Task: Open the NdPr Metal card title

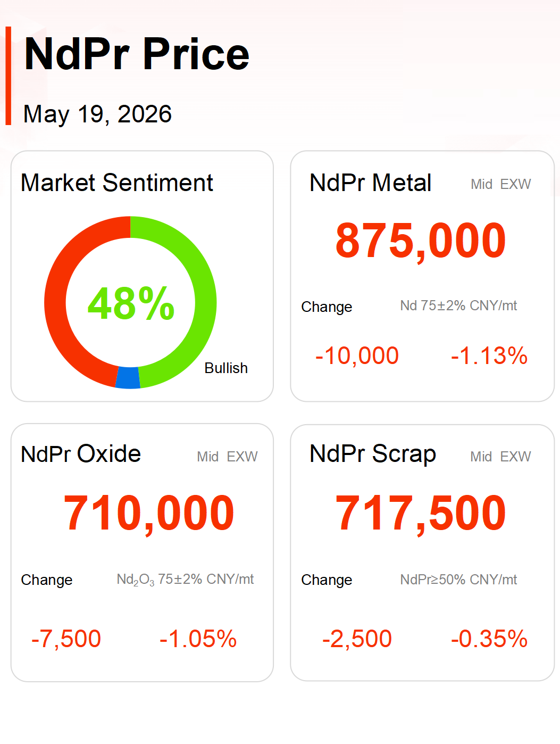Action: pos(370,183)
